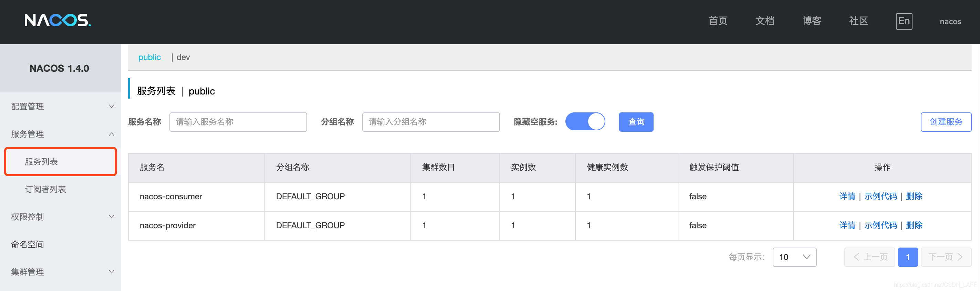Click false threshold value in nacos-provider row
Viewport: 980px width, 291px height.
pos(697,225)
